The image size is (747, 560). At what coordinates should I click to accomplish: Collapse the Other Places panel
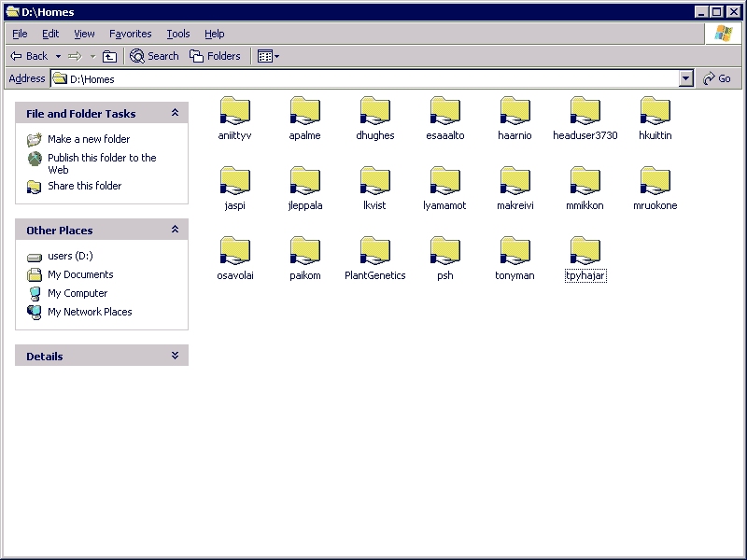click(x=175, y=230)
